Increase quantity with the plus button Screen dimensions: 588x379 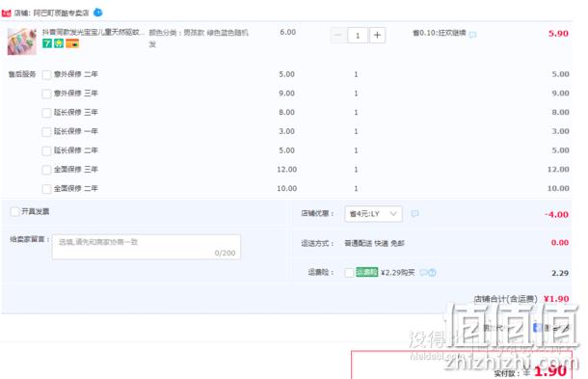(377, 36)
